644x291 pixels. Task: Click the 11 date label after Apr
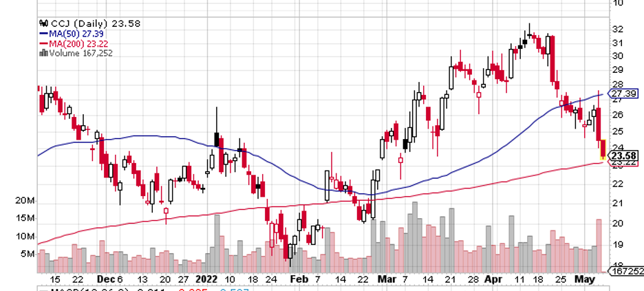pyautogui.click(x=519, y=279)
